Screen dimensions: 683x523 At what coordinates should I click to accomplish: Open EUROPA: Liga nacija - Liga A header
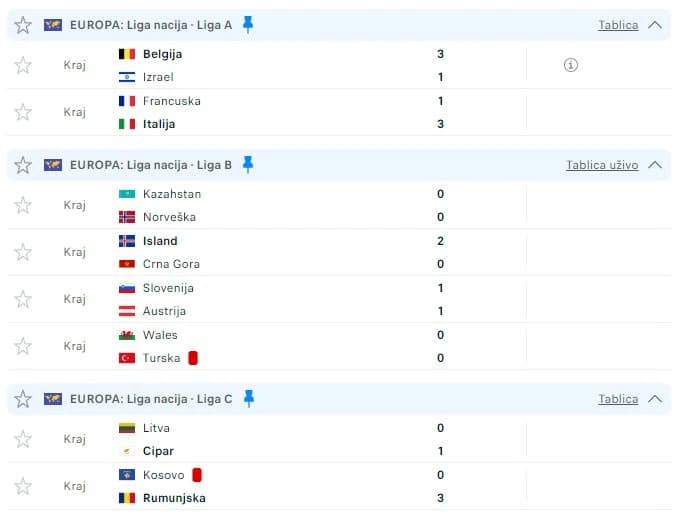151,25
